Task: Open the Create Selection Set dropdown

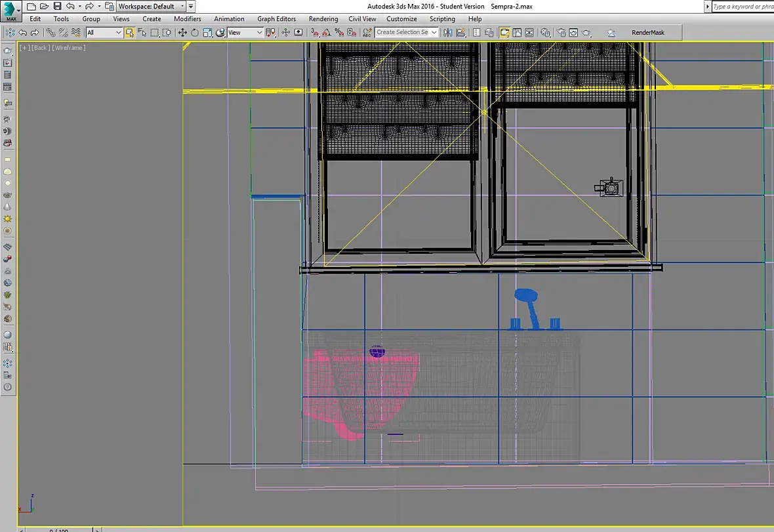Action: [x=406, y=32]
